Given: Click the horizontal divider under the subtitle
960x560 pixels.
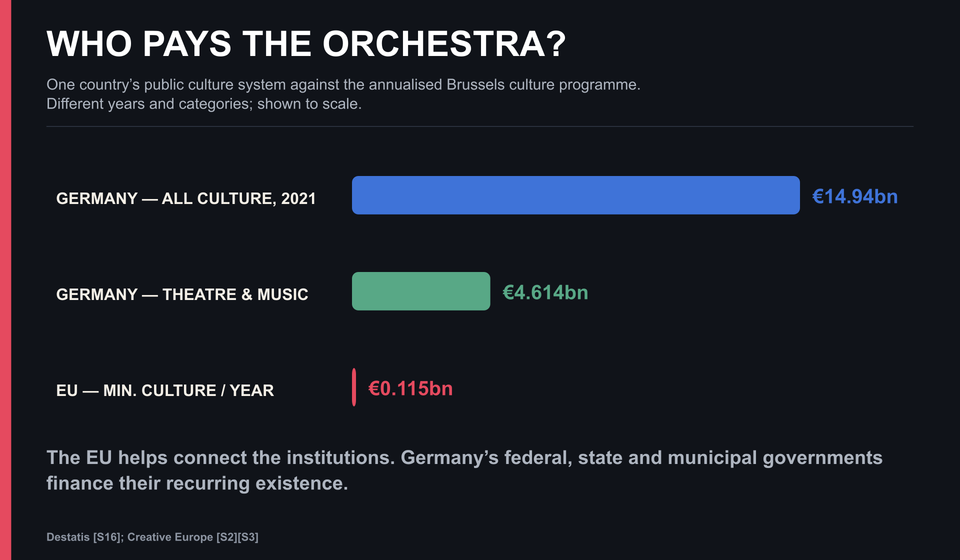Looking at the screenshot, I should tap(480, 126).
